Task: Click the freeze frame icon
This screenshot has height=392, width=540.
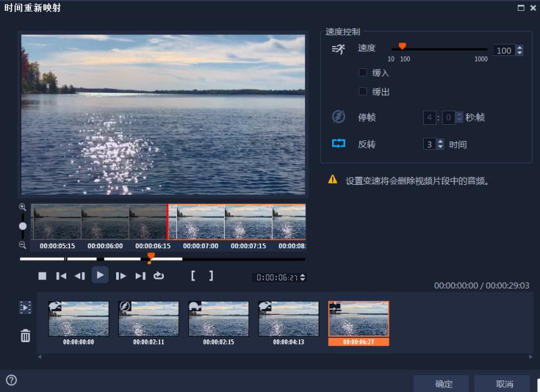Action: click(x=339, y=117)
